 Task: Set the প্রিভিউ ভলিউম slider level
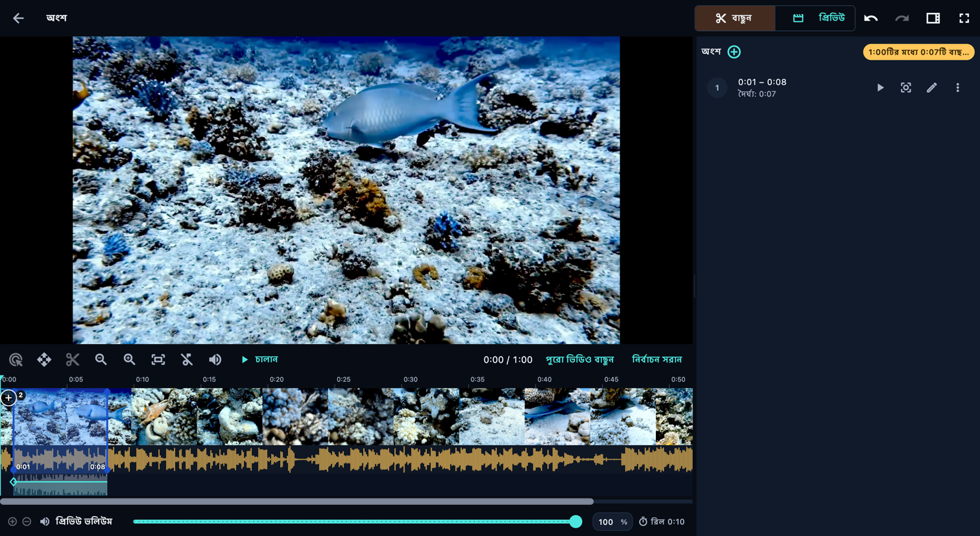[357, 522]
